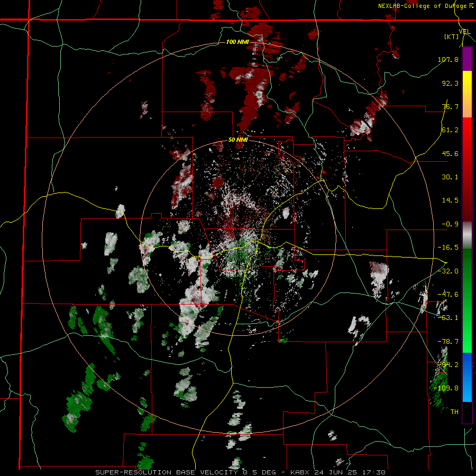Viewport: 476px width, 476px height.
Task: Click the -109.8 velocity scale value
Action: point(446,388)
